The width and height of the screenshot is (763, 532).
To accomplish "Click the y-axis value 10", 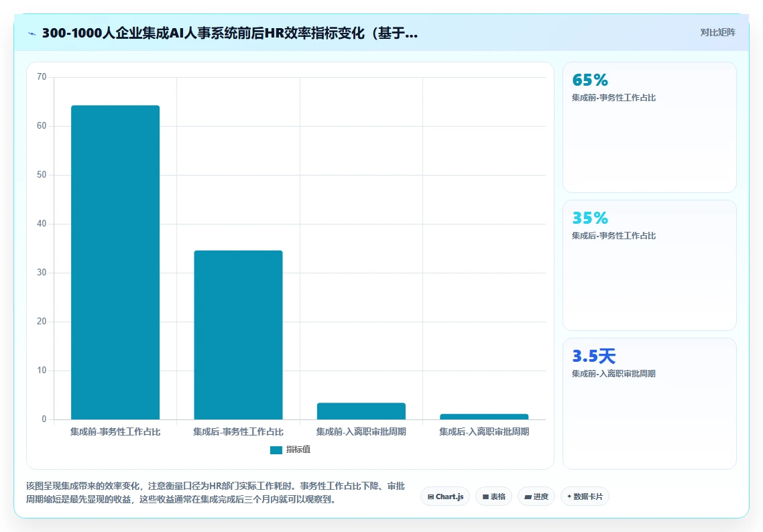I will [42, 371].
